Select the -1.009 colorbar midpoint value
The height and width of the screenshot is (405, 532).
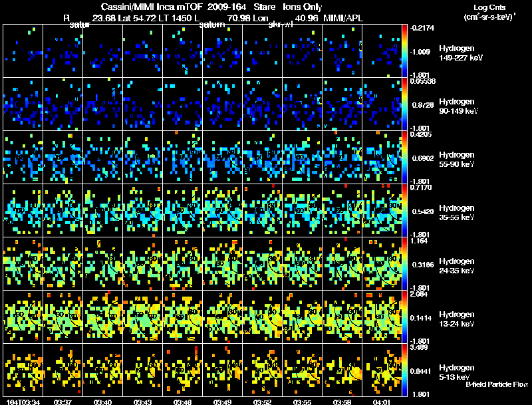(420, 52)
